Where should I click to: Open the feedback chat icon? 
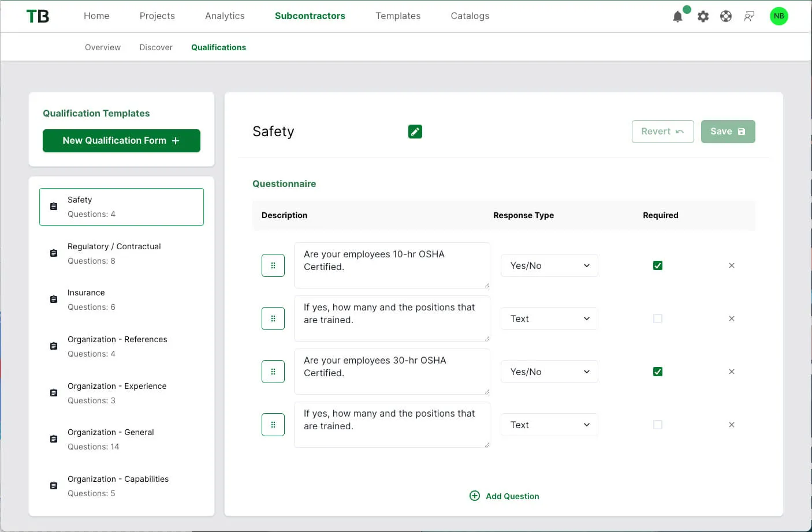pos(749,16)
